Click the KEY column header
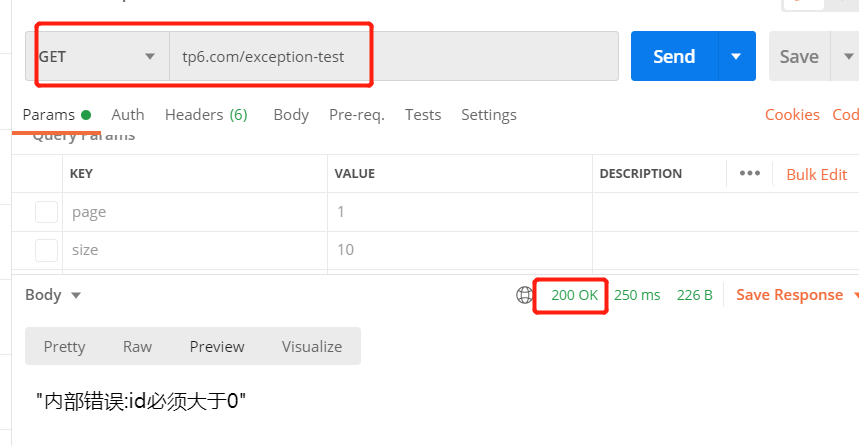The image size is (859, 446). tap(81, 174)
